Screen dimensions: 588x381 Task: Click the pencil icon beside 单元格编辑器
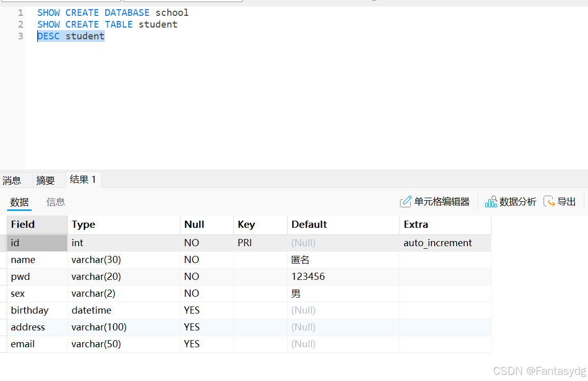tap(405, 201)
